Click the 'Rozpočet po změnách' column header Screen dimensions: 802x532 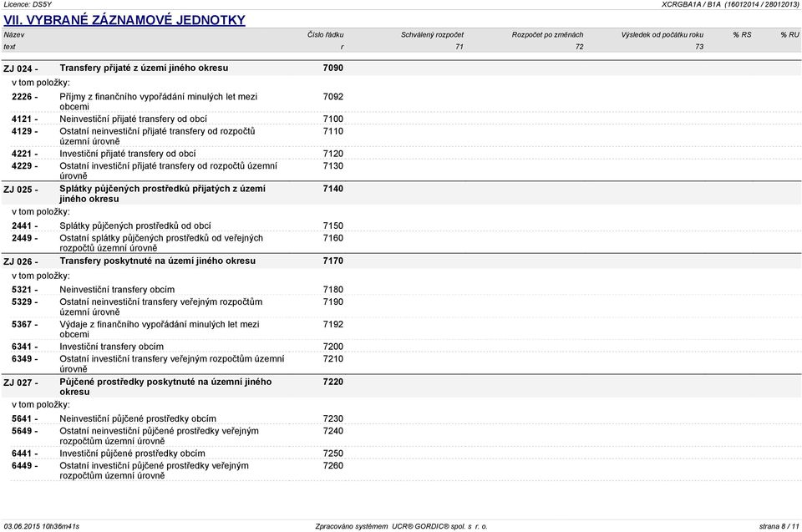click(x=547, y=35)
